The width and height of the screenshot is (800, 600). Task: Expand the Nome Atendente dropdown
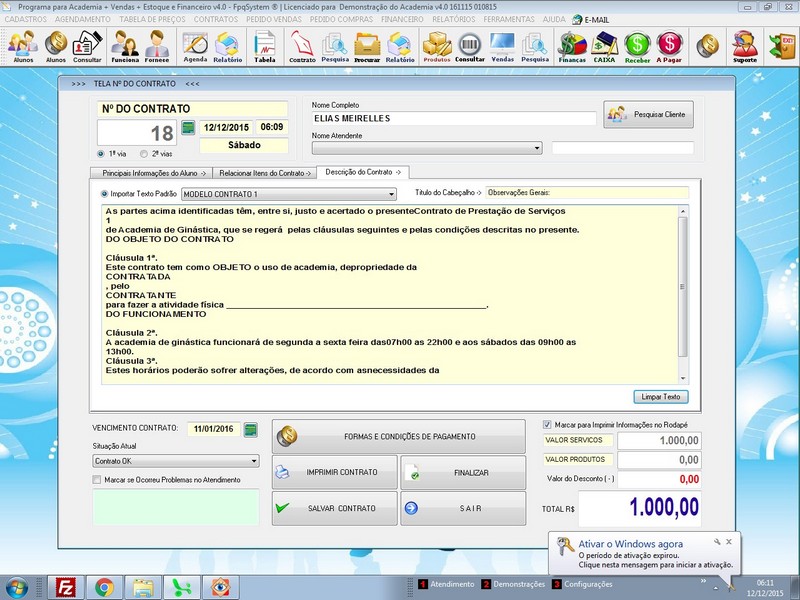537,148
